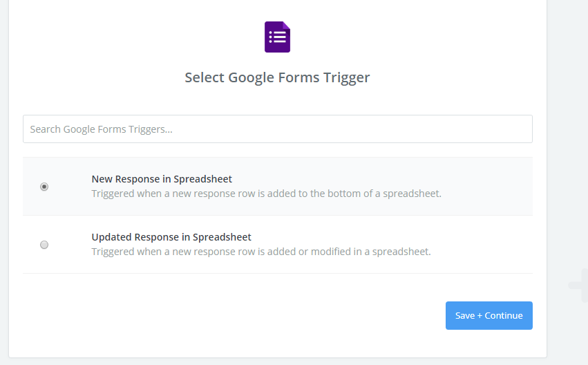Viewport: 588px width, 365px height.
Task: Click the Updated Response in Spreadsheet title
Action: click(x=171, y=237)
